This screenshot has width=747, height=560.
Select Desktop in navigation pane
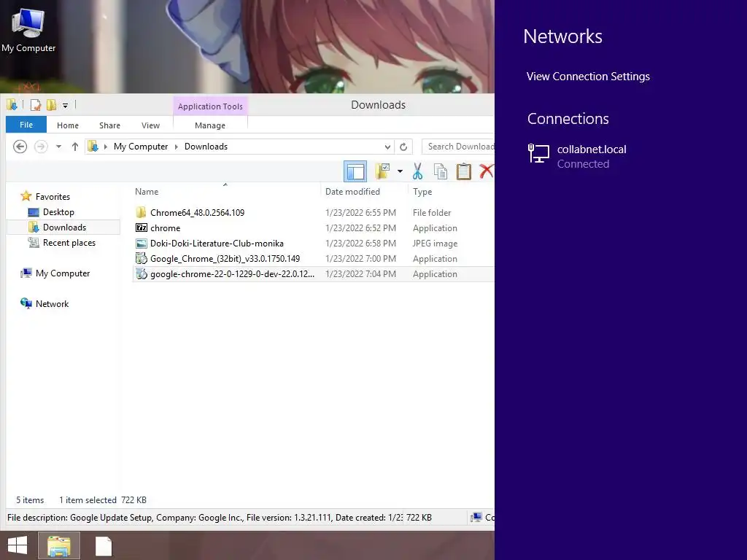pyautogui.click(x=58, y=212)
